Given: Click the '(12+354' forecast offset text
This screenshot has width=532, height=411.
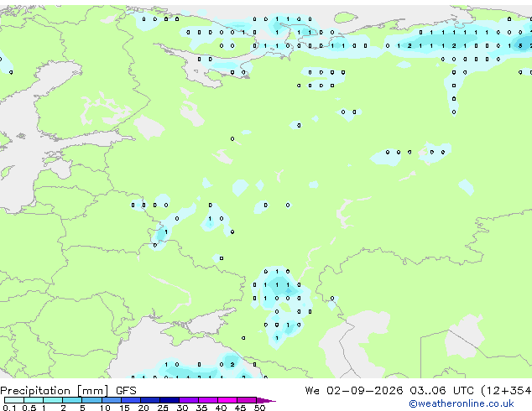Looking at the screenshot, I should click(506, 391).
